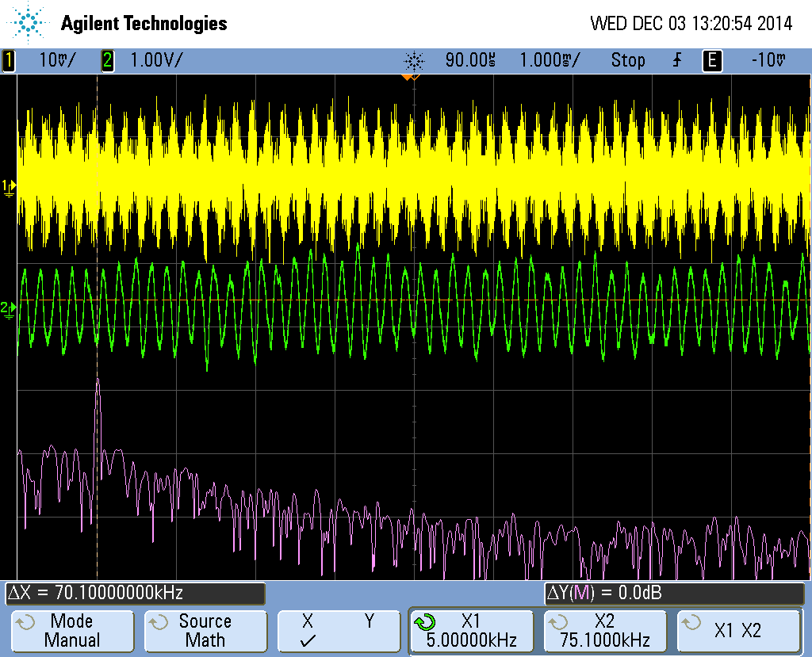
Task: Click the X1 cursor line on FFT peak
Action: coord(98,396)
